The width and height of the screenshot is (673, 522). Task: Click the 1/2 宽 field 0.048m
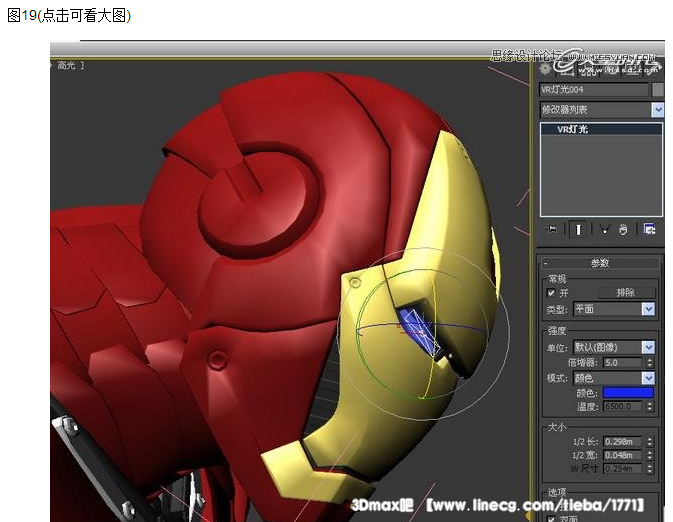(x=622, y=455)
